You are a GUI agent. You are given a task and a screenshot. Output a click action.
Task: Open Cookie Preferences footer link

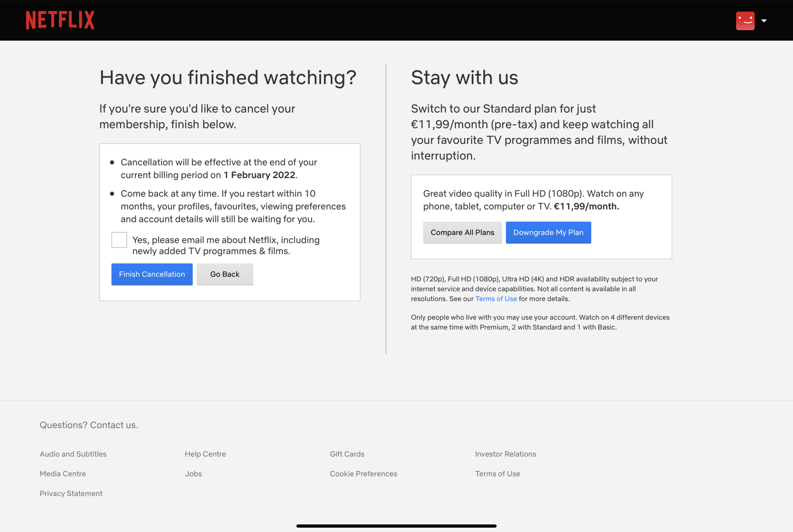[363, 474]
